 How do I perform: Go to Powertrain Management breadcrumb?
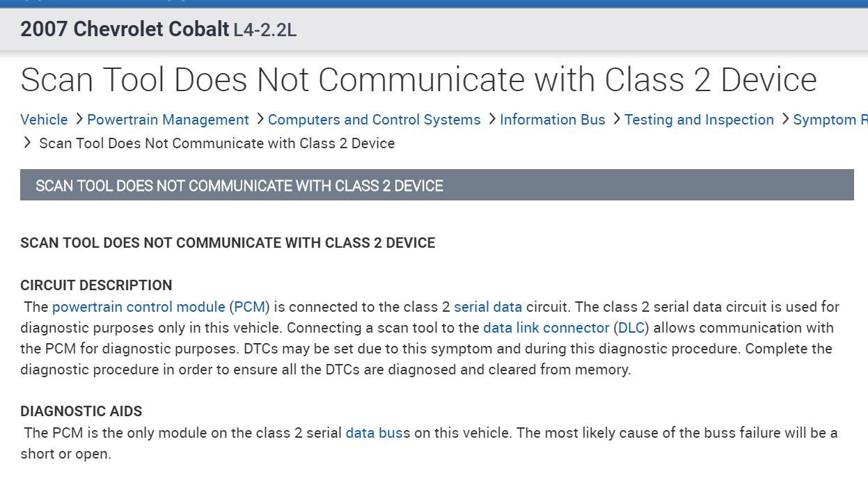click(168, 120)
